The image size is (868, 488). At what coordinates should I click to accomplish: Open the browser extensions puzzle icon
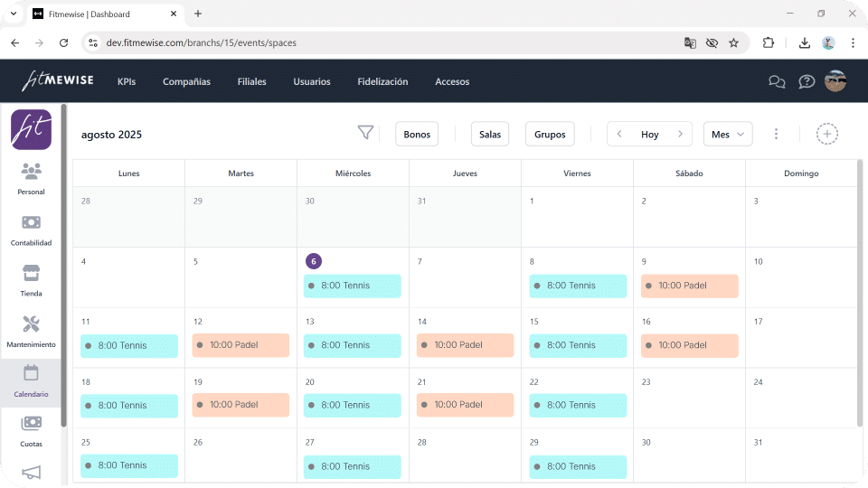pyautogui.click(x=769, y=42)
